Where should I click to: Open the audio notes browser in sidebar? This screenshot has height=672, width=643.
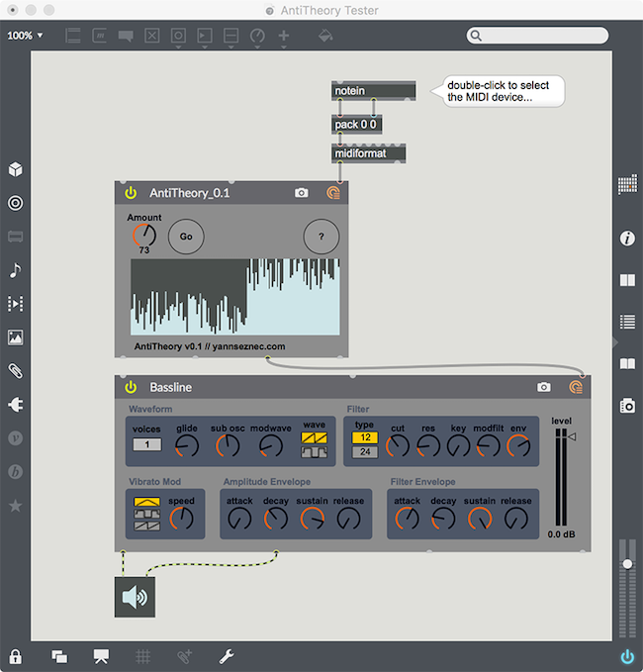click(16, 270)
